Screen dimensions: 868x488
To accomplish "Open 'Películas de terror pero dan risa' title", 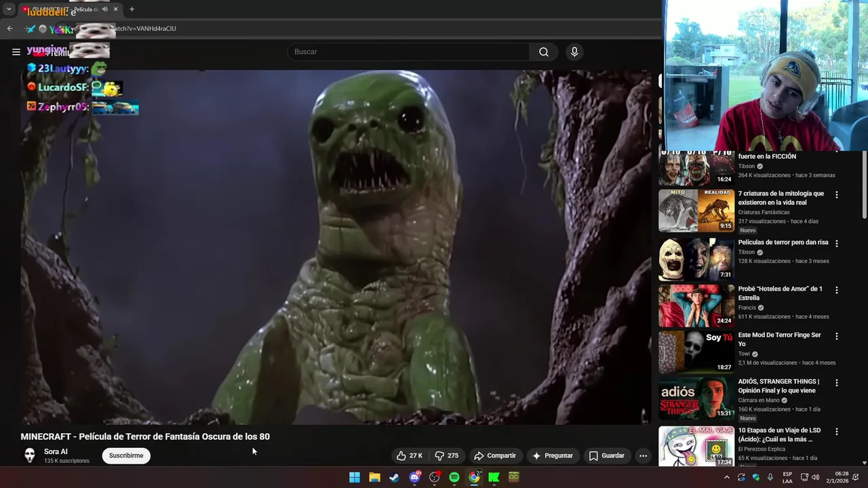I will coord(783,242).
